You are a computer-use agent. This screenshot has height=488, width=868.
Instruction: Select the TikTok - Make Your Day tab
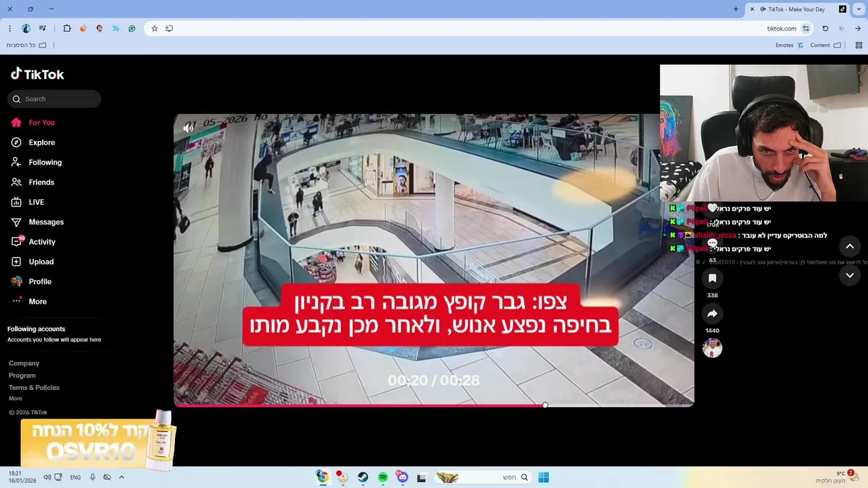coord(797,9)
